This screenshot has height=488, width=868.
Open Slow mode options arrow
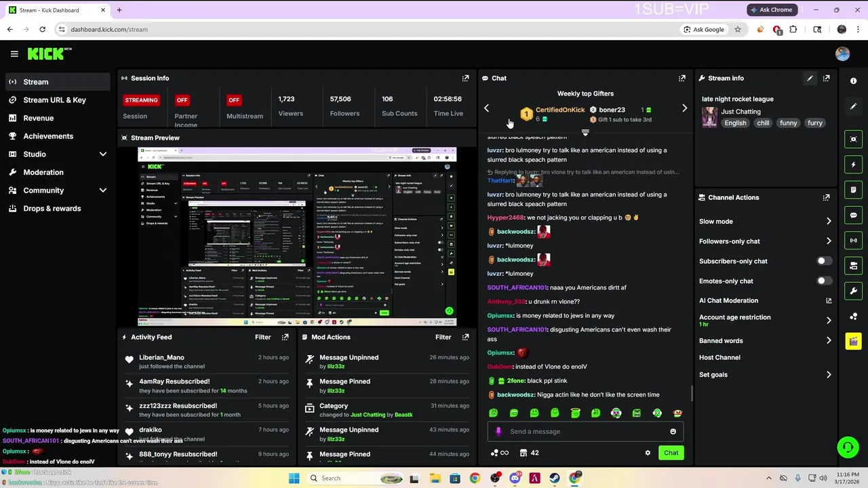[x=828, y=222]
